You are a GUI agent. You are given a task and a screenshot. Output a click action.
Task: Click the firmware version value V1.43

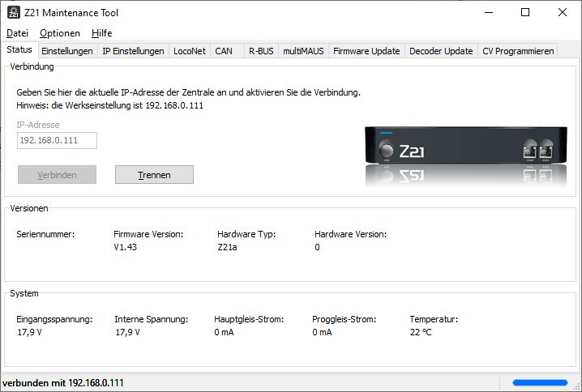125,247
